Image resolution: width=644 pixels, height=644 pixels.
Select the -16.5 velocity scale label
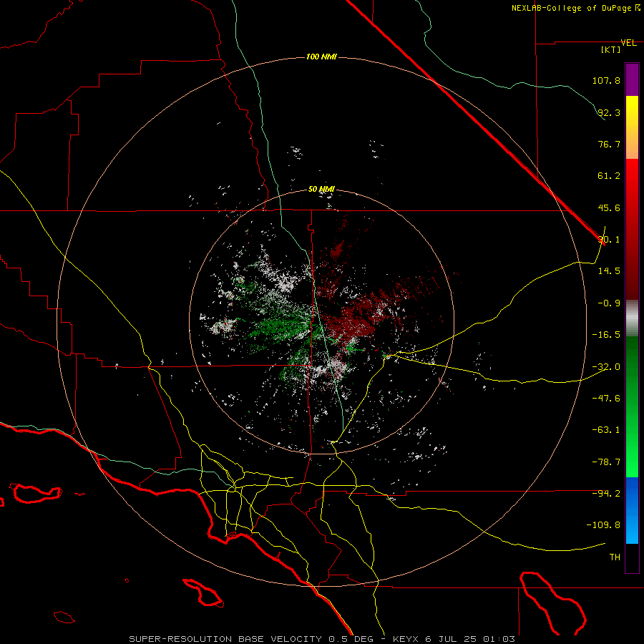[606, 335]
